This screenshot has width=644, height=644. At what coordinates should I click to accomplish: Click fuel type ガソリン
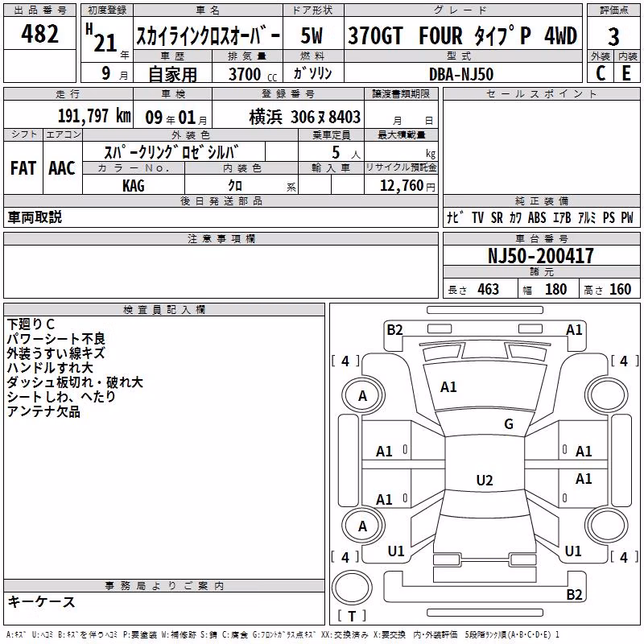312,73
